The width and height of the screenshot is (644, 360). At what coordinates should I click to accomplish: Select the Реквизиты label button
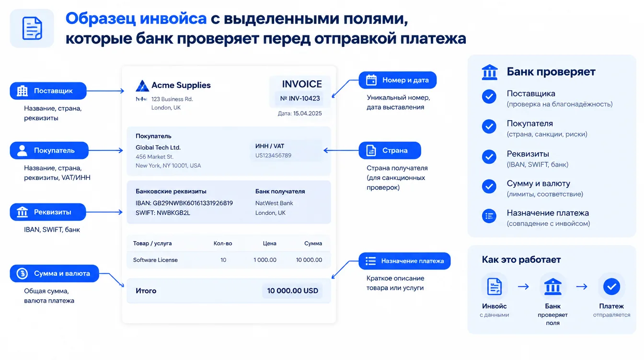pyautogui.click(x=48, y=212)
